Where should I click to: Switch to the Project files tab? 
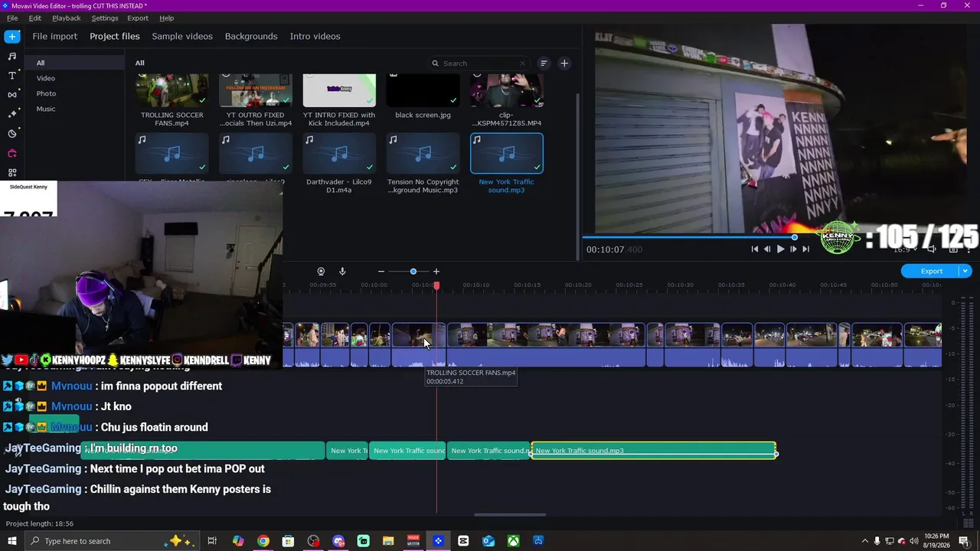tap(115, 36)
